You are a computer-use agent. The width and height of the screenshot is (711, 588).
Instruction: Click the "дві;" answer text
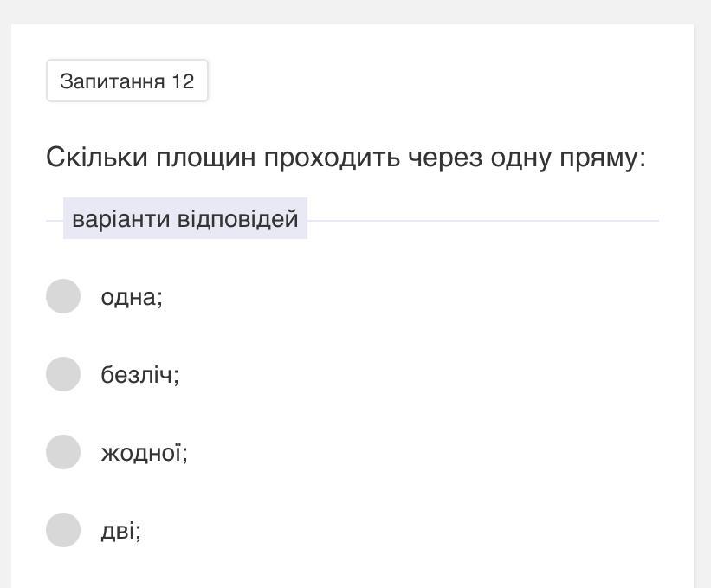click(x=121, y=531)
